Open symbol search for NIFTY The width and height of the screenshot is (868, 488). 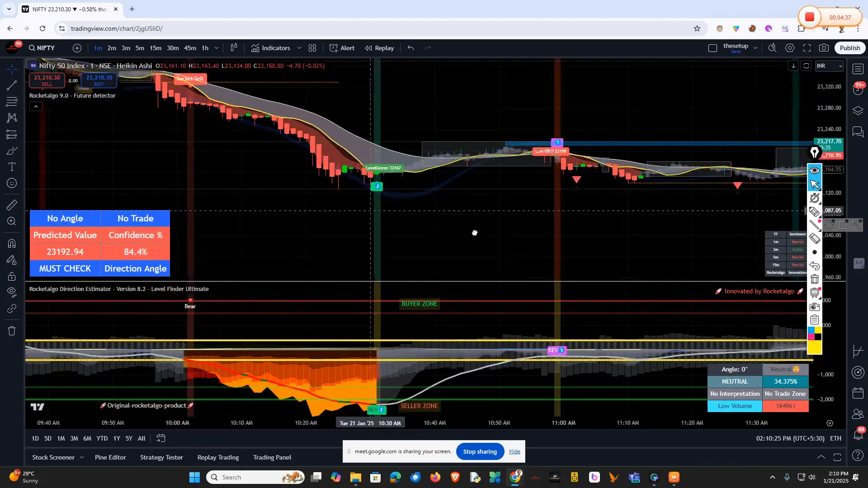pyautogui.click(x=42, y=48)
